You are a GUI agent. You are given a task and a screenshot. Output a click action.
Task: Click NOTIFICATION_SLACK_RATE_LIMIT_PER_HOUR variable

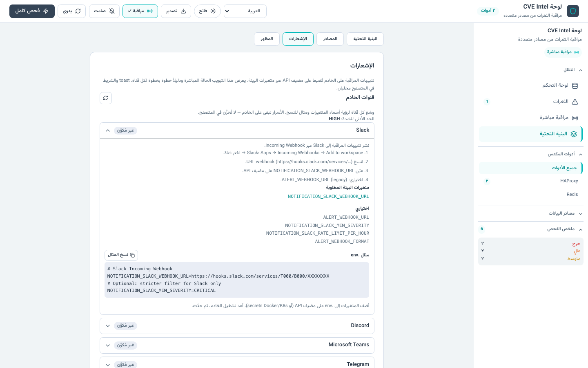[318, 233]
